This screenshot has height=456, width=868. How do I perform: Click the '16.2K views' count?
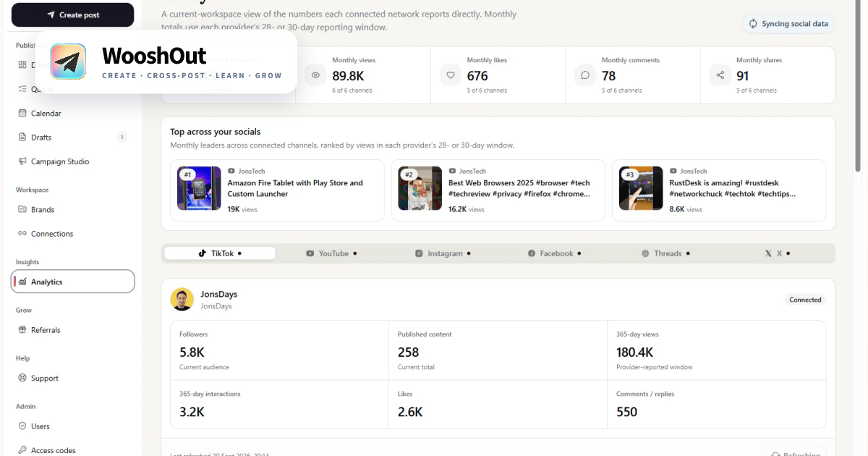pos(467,209)
